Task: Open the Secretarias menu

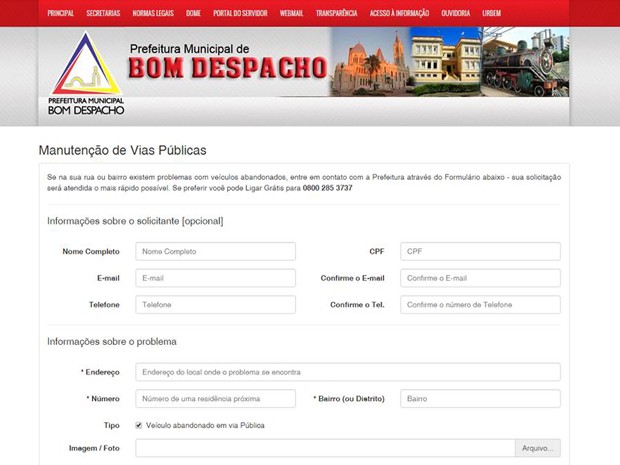Action: 103,13
